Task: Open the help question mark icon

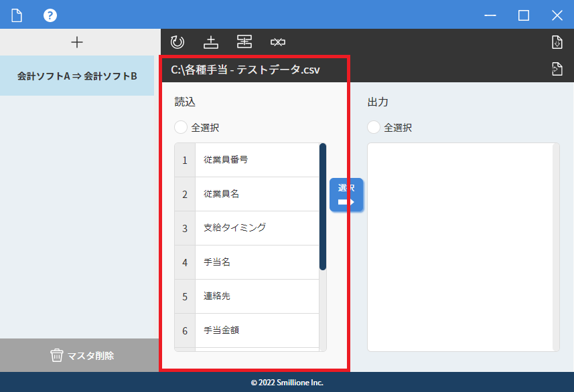Action: 50,15
